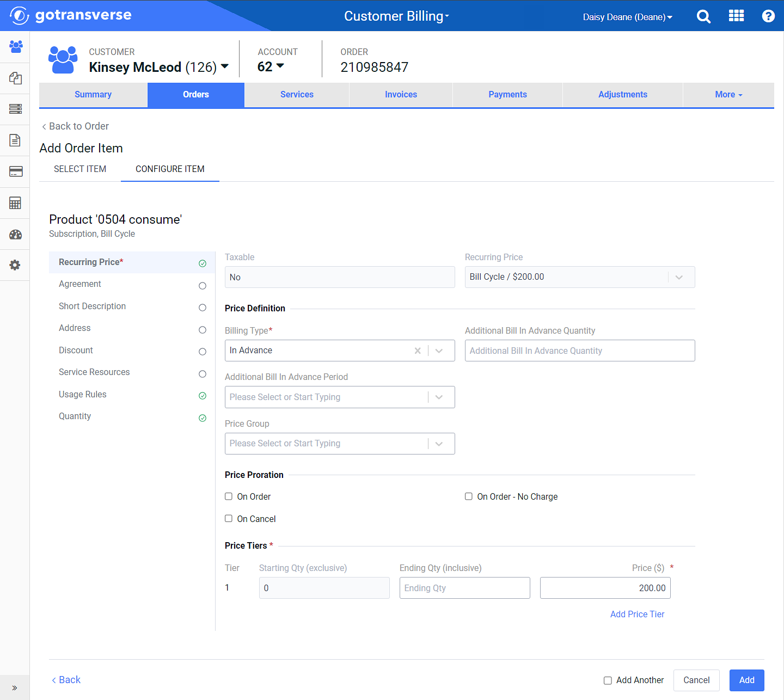Open the gotransverse home logo

pos(71,15)
